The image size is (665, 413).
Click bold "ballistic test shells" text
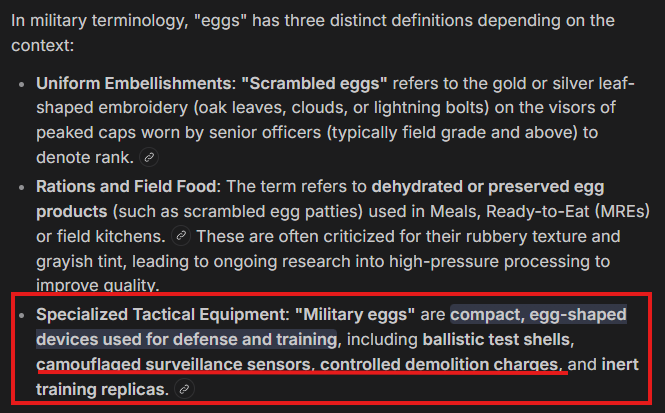pos(498,339)
